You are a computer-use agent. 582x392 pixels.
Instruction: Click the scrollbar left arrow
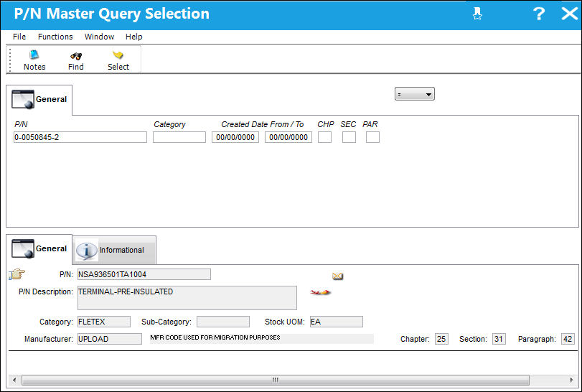click(14, 380)
